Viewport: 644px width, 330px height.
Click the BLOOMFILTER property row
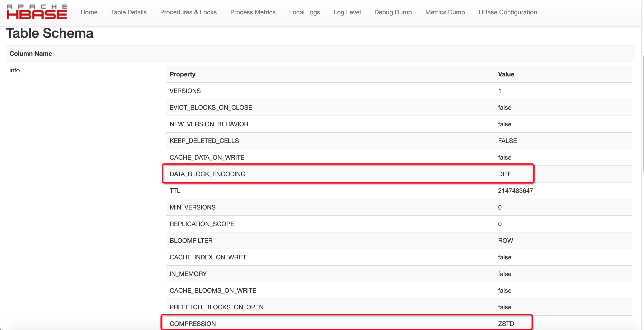click(191, 240)
